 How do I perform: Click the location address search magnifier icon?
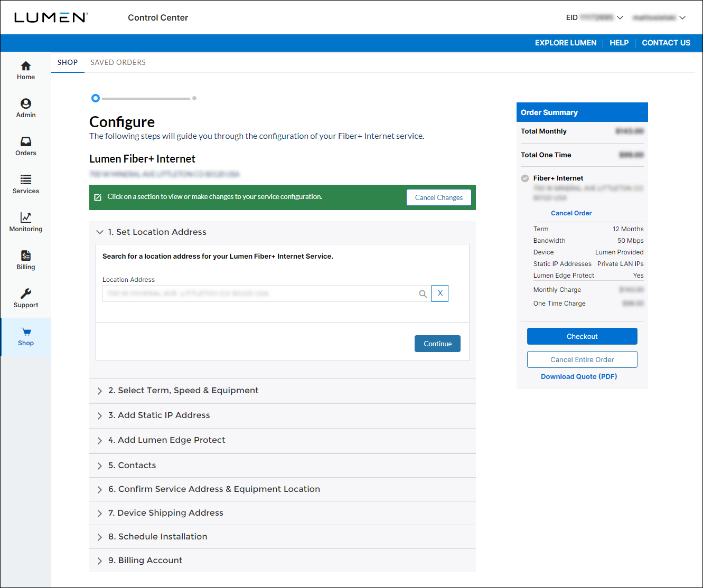(423, 294)
